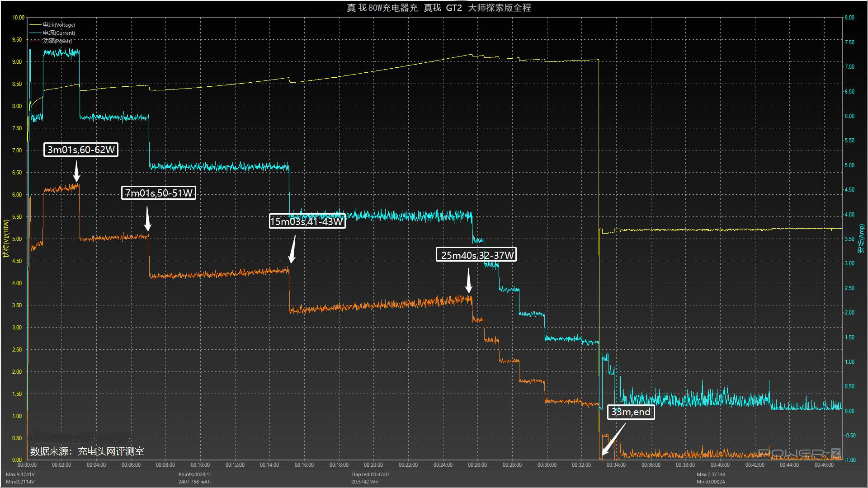Image resolution: width=868 pixels, height=488 pixels.
Task: Click the orange Power legend line swatch
Action: click(x=35, y=41)
